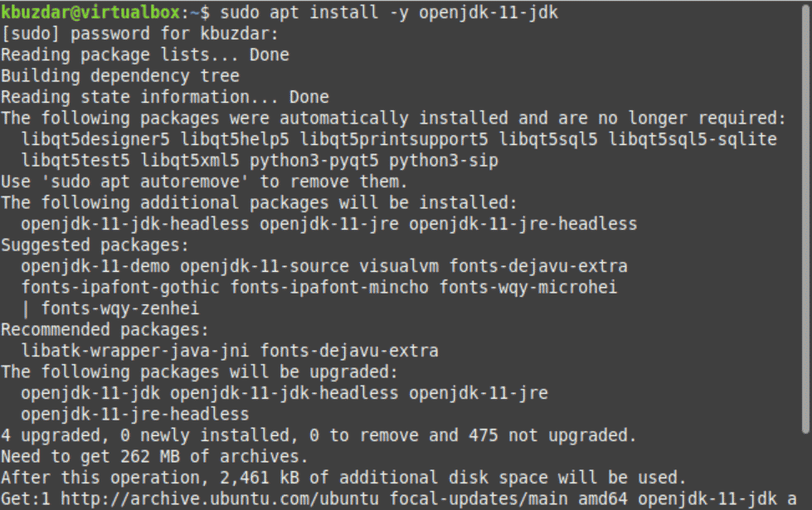Viewport: 812px width, 510px height.
Task: Click 'visualvm' in suggested packages
Action: (399, 266)
